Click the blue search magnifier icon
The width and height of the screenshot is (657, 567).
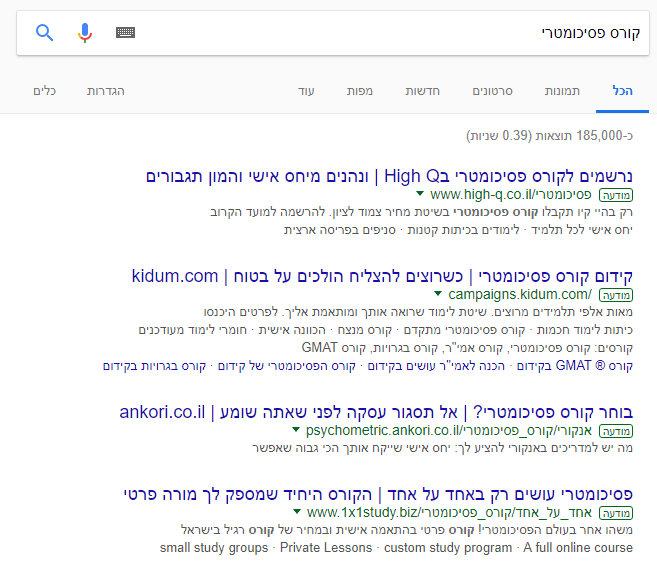pos(44,33)
